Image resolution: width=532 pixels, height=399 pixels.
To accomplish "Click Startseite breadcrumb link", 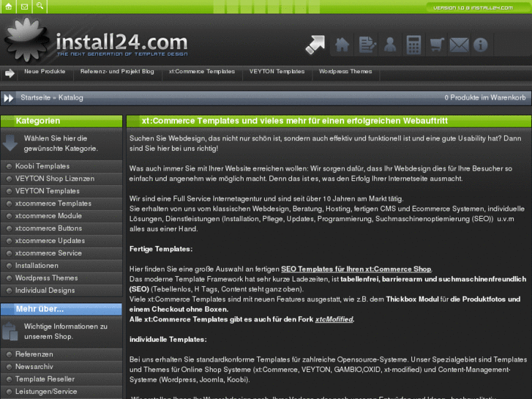I will point(35,97).
